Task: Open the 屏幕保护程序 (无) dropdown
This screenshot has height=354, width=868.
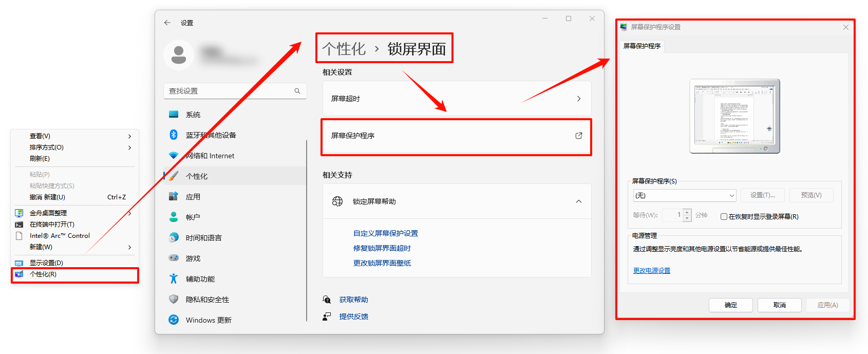Action: pos(685,195)
